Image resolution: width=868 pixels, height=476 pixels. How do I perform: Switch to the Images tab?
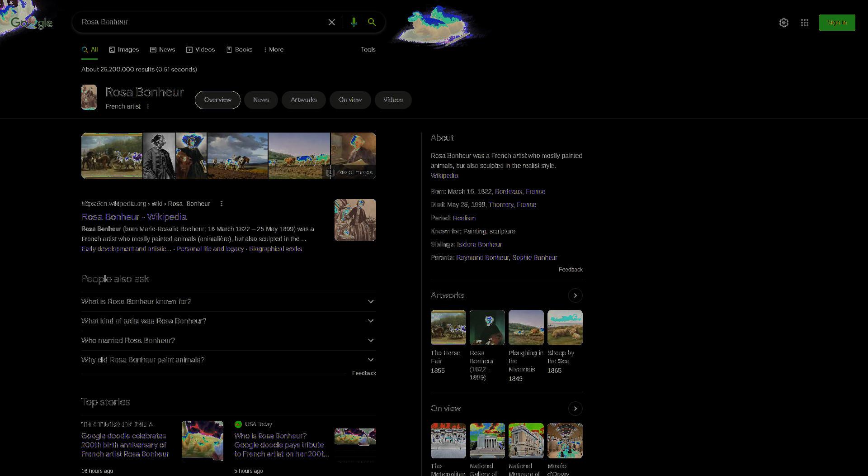click(124, 50)
